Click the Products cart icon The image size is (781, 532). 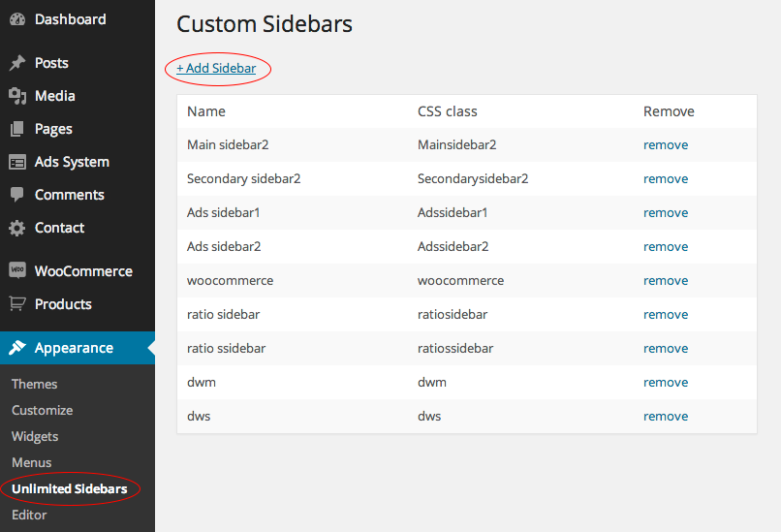(17, 304)
